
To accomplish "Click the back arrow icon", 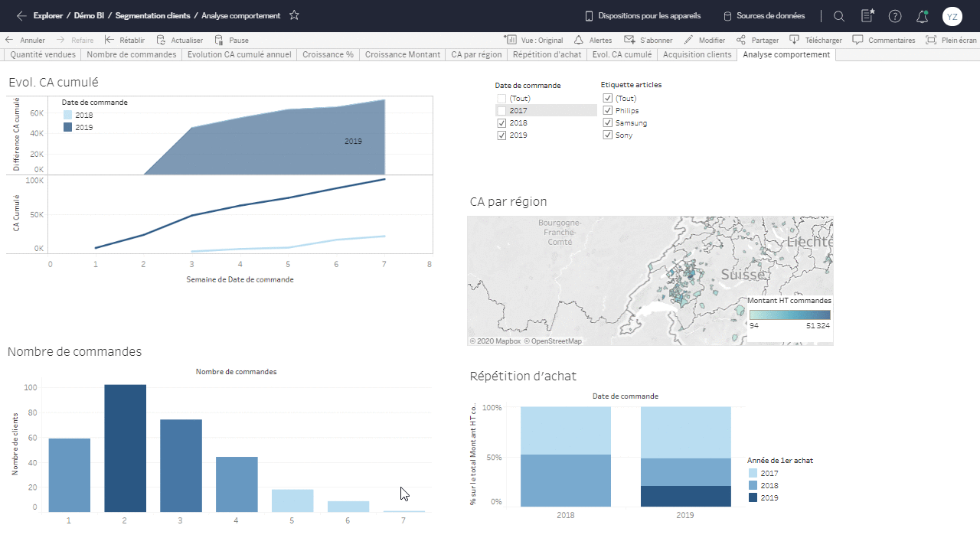I will 21,15.
